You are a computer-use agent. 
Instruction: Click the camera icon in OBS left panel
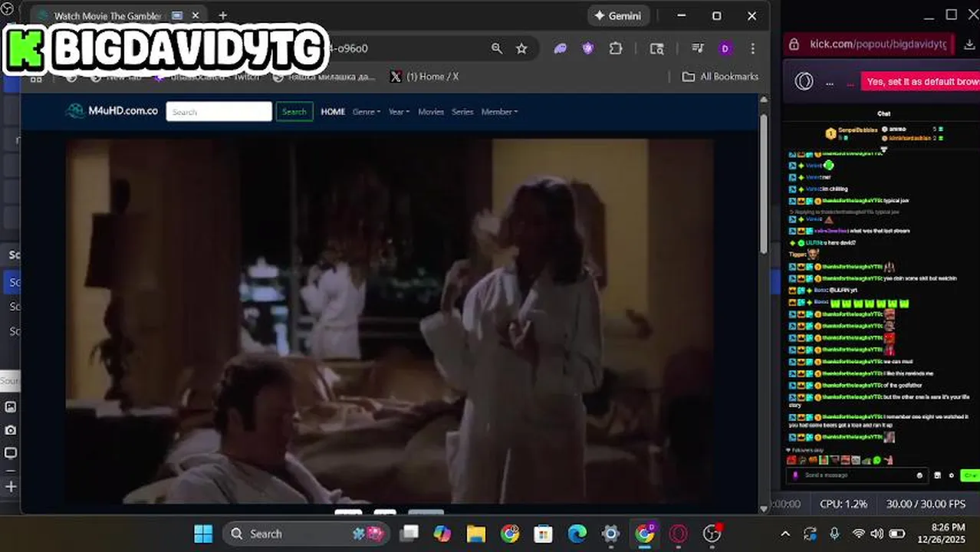(x=11, y=430)
